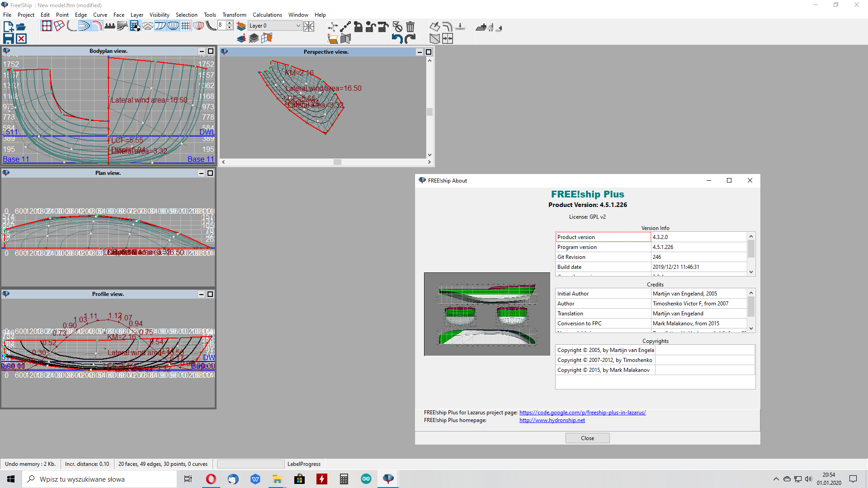
Task: Click the ship model thumbnail in About
Action: [x=487, y=314]
